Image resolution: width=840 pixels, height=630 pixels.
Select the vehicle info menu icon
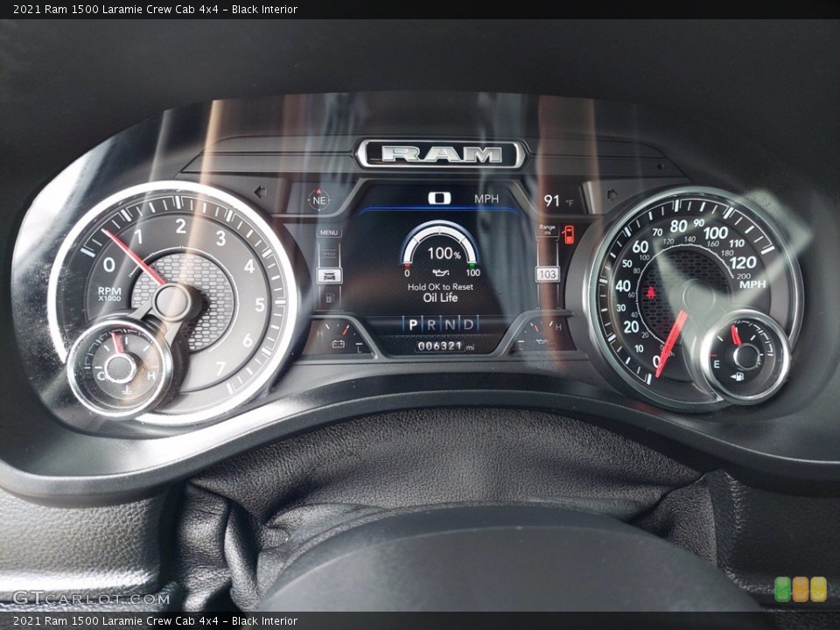tap(330, 276)
